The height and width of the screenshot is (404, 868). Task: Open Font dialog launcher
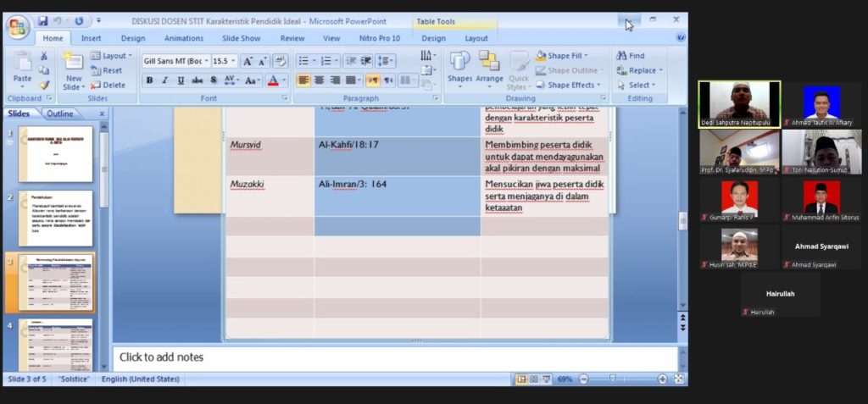(285, 98)
